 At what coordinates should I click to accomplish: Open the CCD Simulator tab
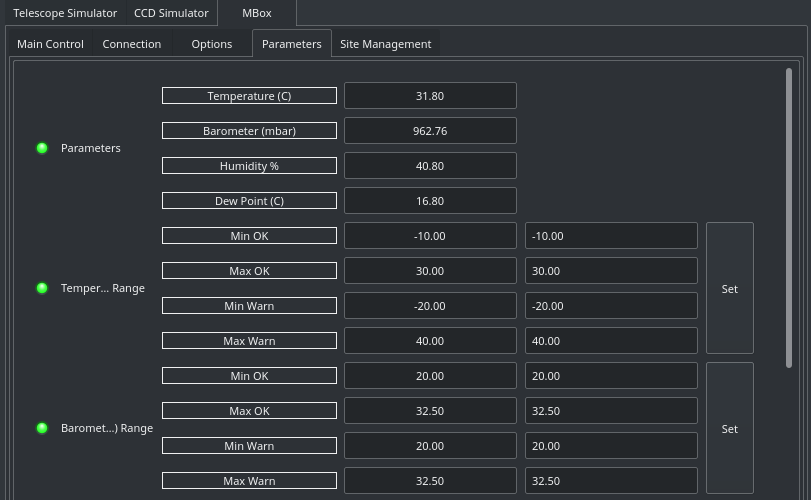point(171,13)
